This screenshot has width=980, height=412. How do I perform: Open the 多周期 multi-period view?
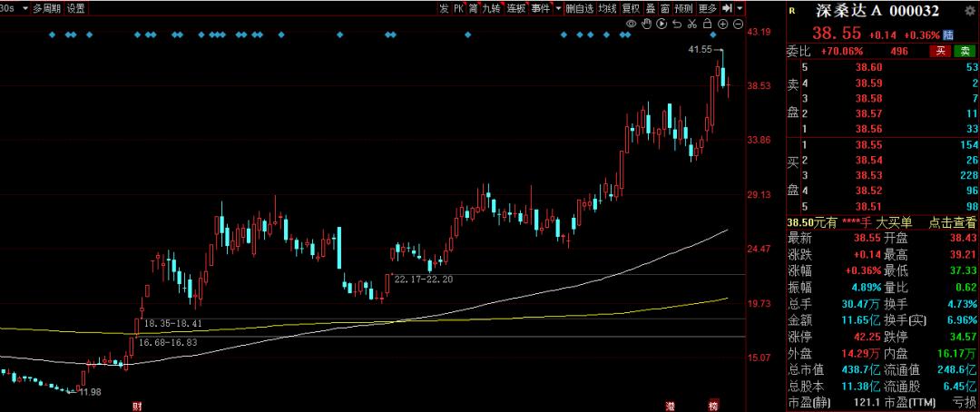(46, 8)
